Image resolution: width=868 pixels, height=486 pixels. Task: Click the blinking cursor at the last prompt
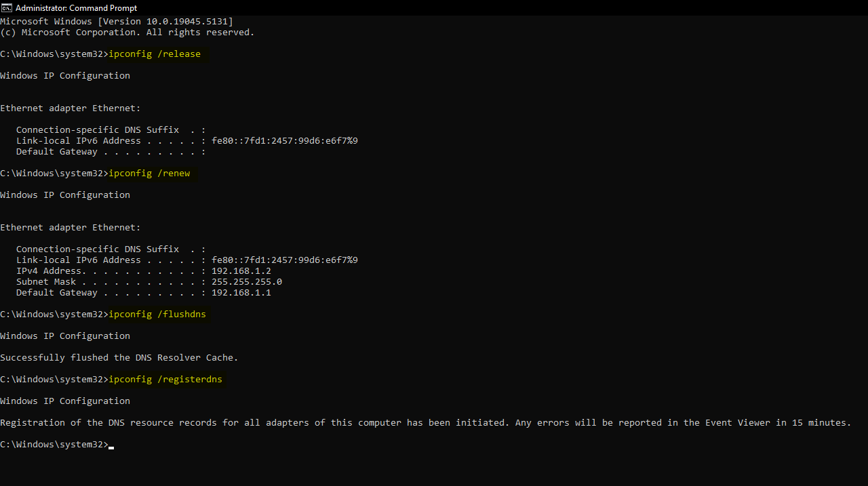pos(111,446)
